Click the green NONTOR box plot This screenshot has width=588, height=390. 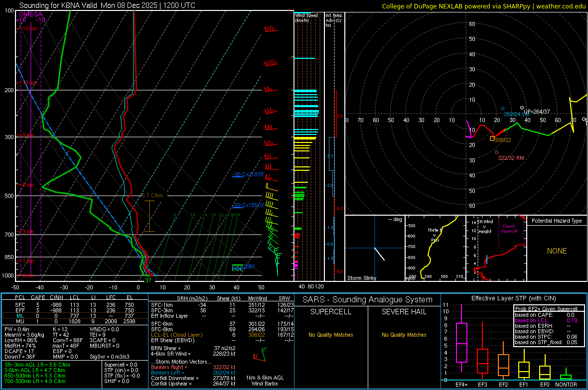pyautogui.click(x=566, y=375)
